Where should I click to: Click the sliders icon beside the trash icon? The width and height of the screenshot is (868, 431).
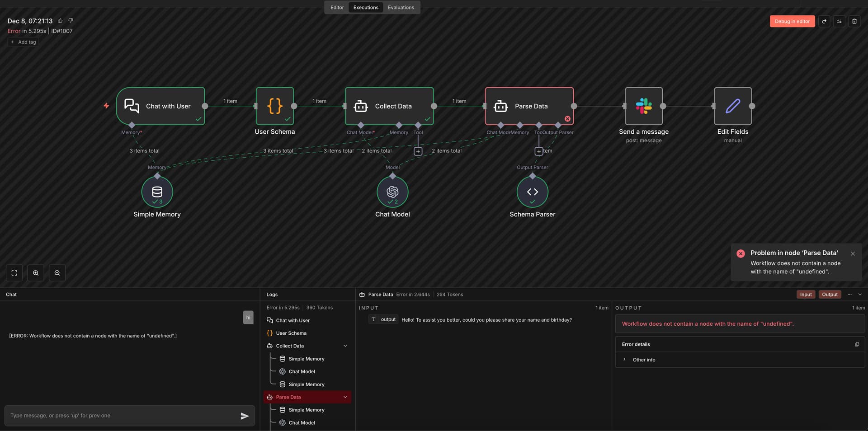click(x=839, y=21)
